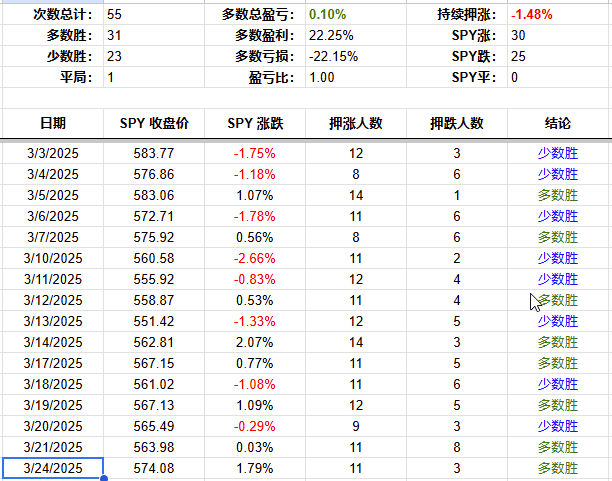The image size is (612, 481).
Task: Select the 持续押涨 value -1.48%
Action: pyautogui.click(x=530, y=15)
